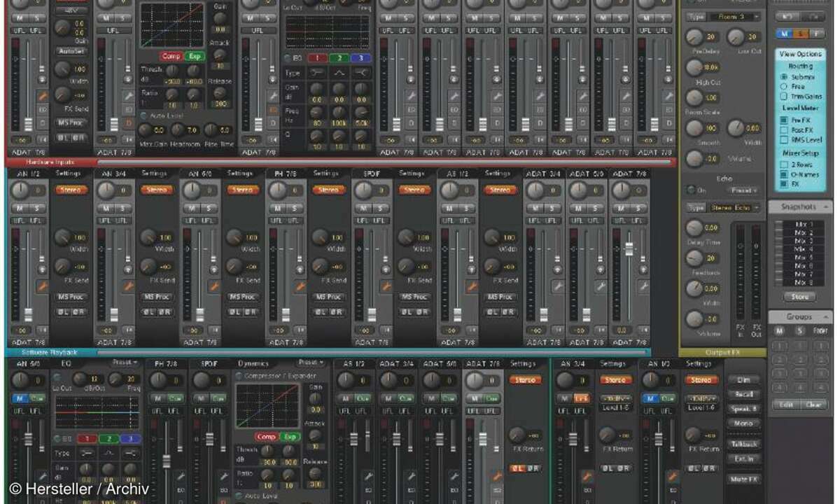Click the Hardware Inputs horizontal scrollbar
The width and height of the screenshot is (840, 504).
tap(386, 162)
